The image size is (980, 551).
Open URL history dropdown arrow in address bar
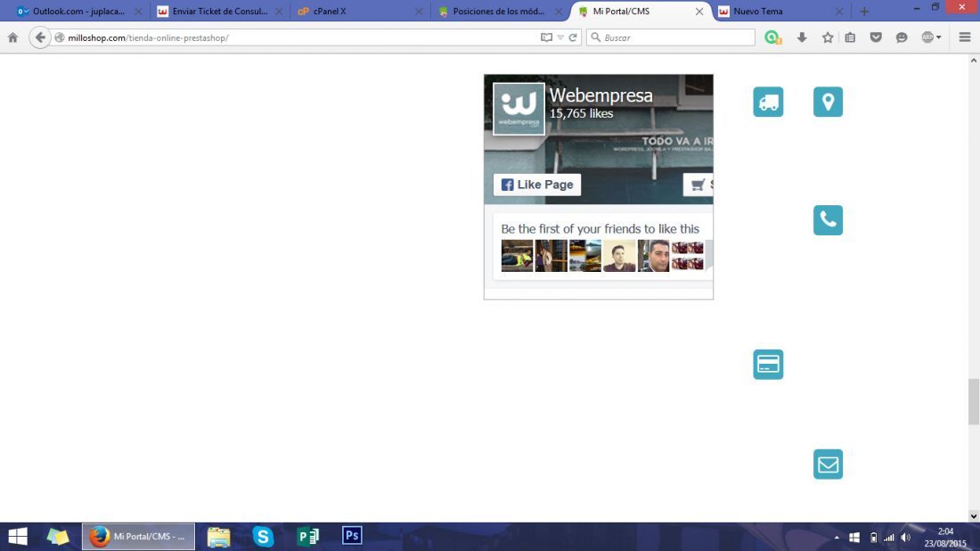560,37
